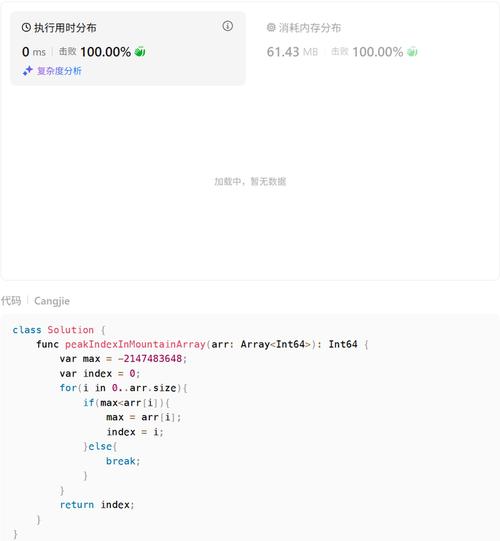500x541 pixels.
Task: Click the 'break;' statement in code
Action: point(123,461)
